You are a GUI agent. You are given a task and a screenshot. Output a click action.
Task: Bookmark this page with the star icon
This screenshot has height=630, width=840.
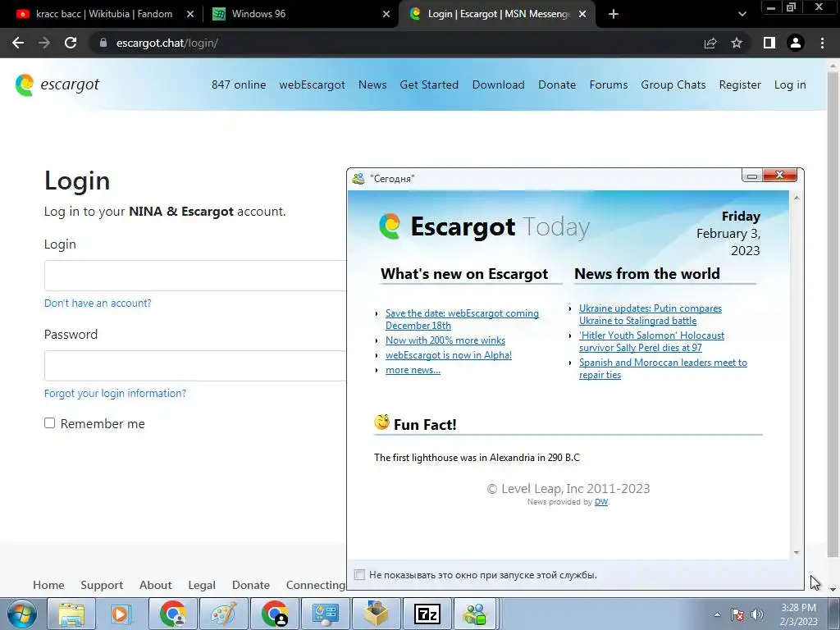(x=737, y=43)
